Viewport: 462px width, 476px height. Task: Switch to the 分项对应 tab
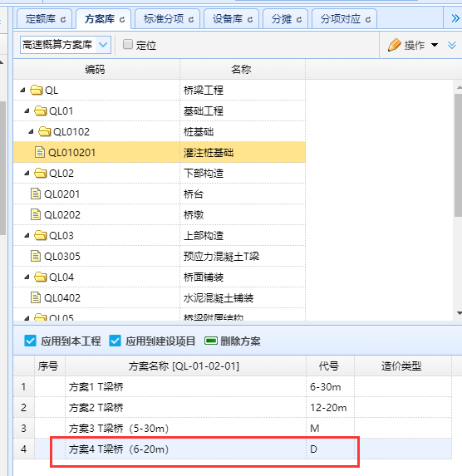pos(345,19)
